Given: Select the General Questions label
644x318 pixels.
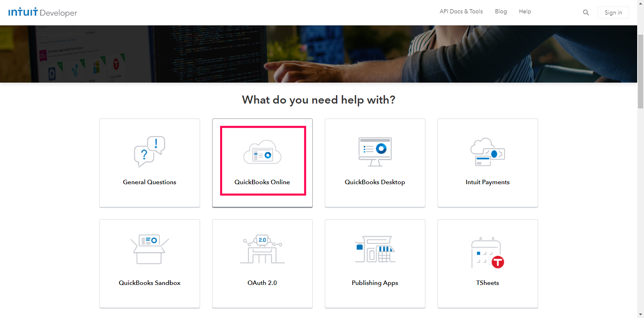Looking at the screenshot, I should (150, 182).
